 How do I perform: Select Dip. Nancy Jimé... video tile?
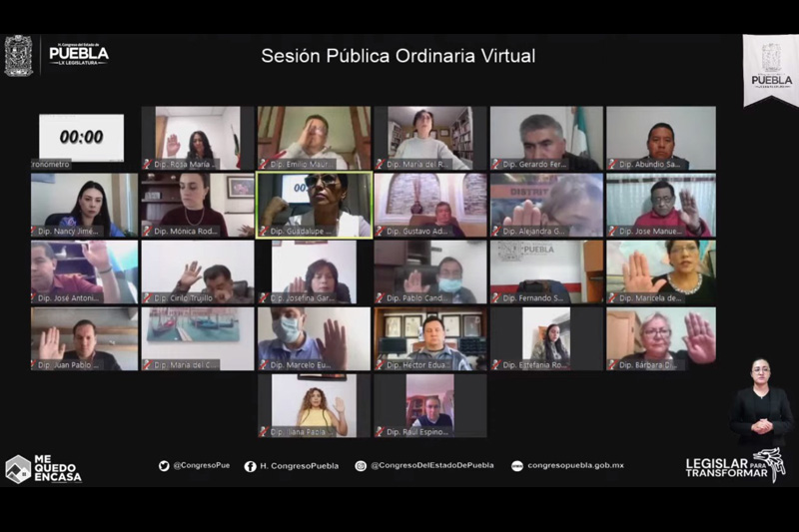click(84, 206)
